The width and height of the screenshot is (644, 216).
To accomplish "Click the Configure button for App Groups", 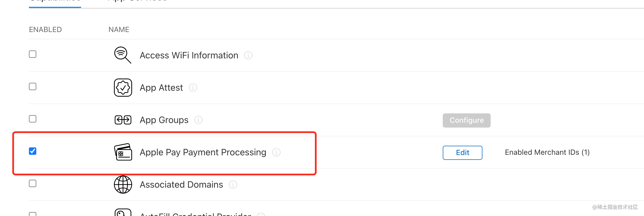I will click(x=467, y=120).
